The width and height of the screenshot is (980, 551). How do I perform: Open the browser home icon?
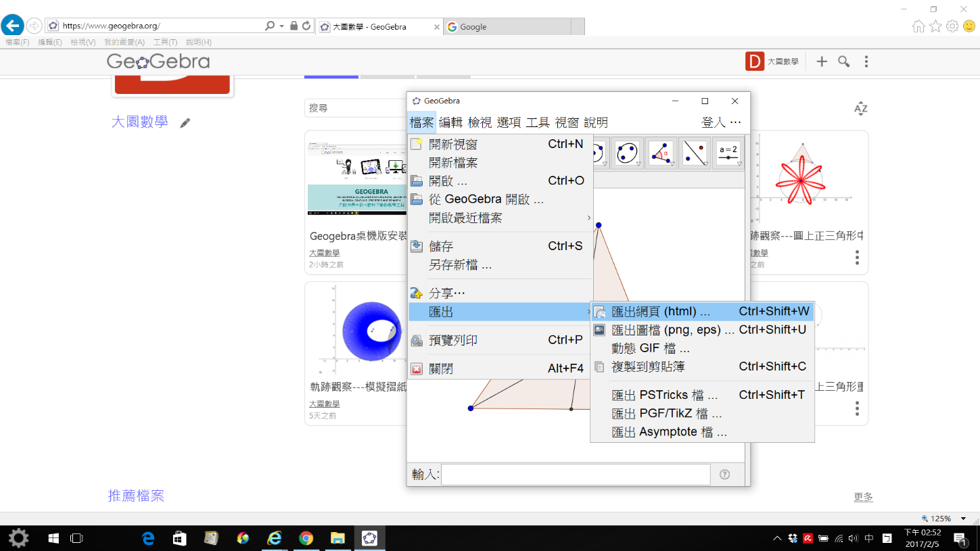coord(918,26)
